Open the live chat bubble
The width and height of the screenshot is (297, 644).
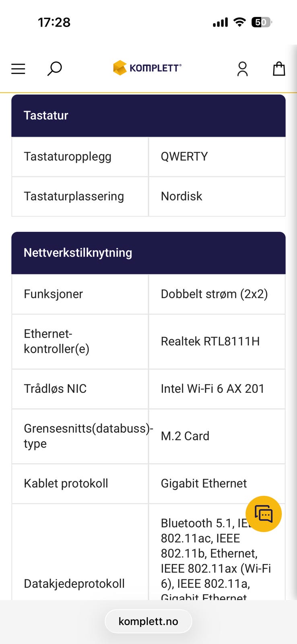(264, 514)
